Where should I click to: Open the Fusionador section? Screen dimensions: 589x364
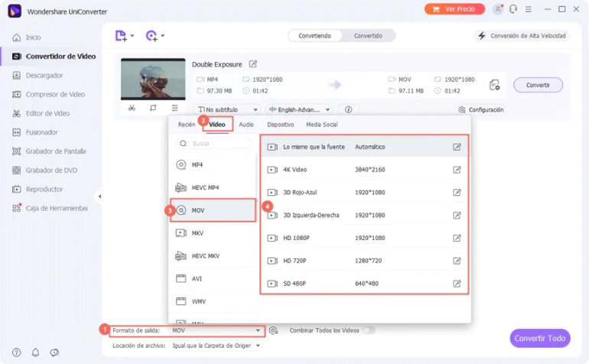click(x=35, y=132)
